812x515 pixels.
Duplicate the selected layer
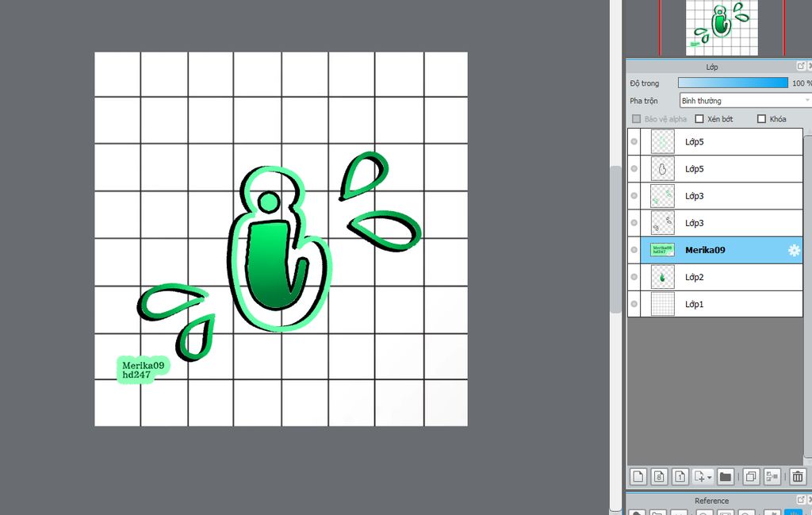751,476
